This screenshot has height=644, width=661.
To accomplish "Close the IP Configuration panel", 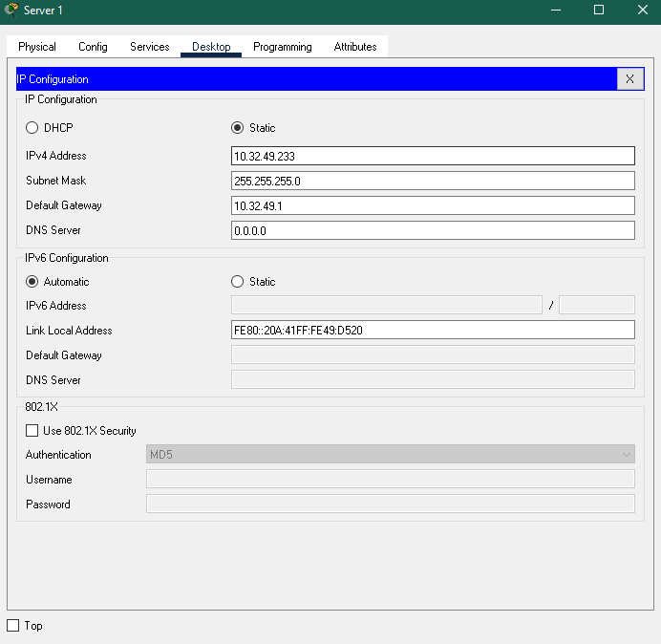I will tap(629, 79).
